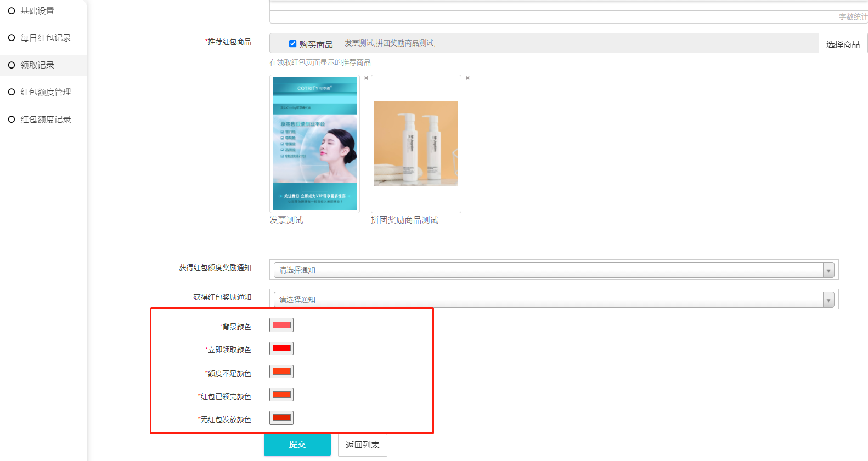Go to 每日红包记录 in sidebar

point(46,38)
